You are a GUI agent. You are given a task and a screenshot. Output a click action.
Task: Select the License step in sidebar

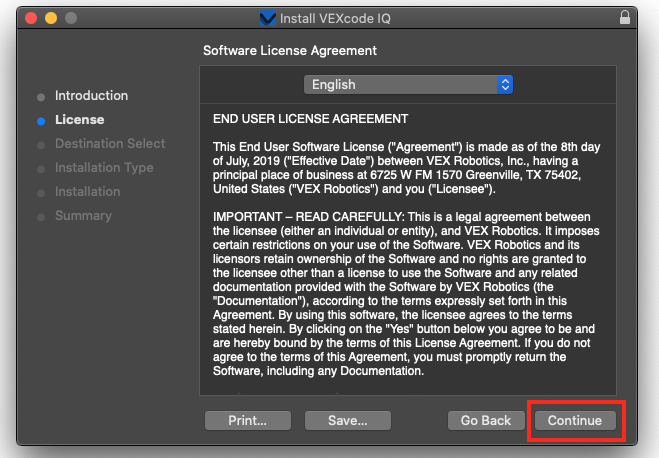[79, 120]
